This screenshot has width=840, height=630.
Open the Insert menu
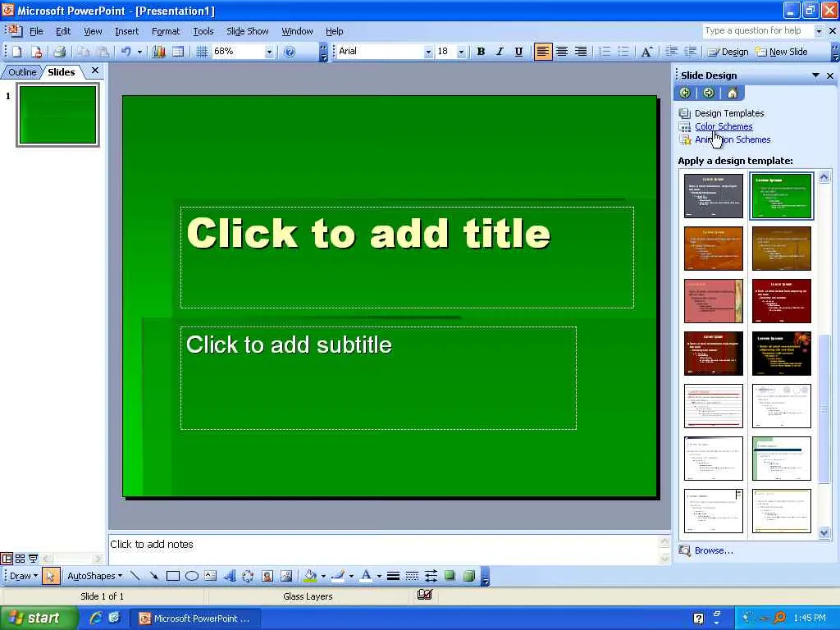(126, 31)
